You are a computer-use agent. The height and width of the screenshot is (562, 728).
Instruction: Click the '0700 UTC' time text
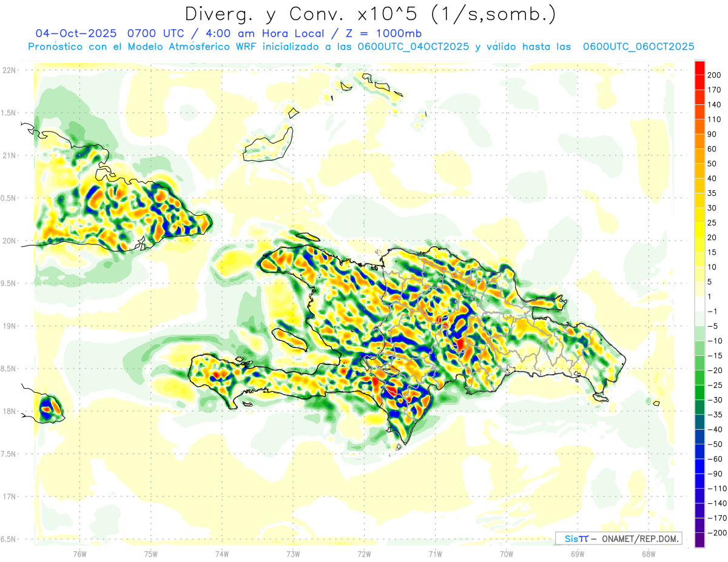(157, 33)
